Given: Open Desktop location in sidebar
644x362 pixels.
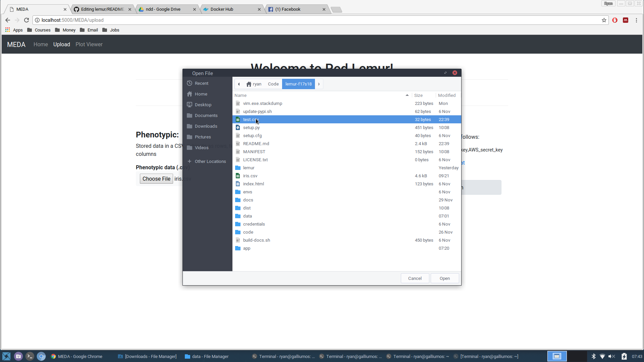Looking at the screenshot, I should coord(203,105).
